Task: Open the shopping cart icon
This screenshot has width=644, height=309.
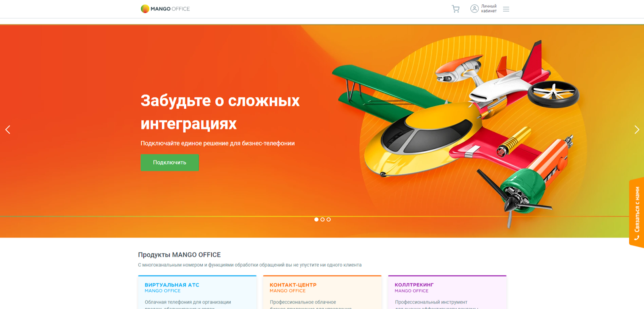Action: click(456, 9)
